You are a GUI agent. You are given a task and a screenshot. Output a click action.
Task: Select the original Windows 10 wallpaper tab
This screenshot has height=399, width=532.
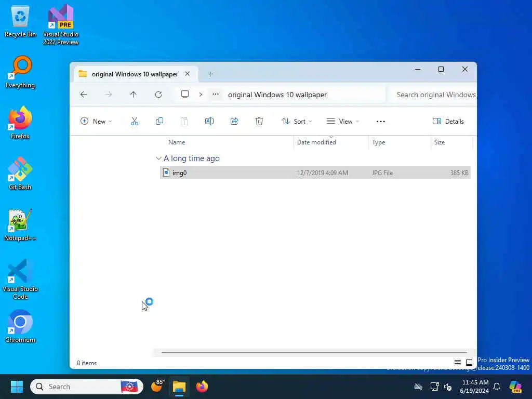point(135,74)
